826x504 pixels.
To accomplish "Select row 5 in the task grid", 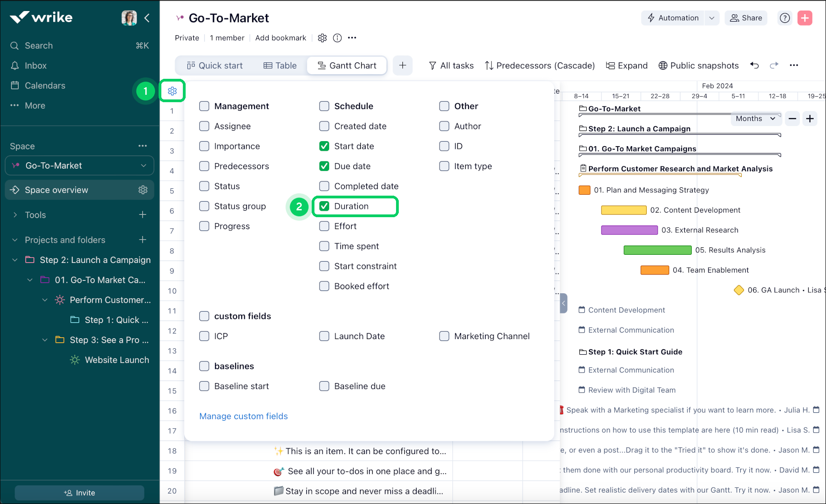I will (x=171, y=191).
